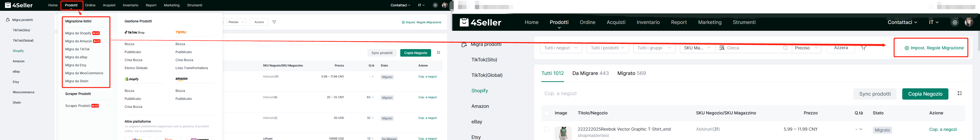Click the magnifier icon in the Cerca field

click(786, 48)
